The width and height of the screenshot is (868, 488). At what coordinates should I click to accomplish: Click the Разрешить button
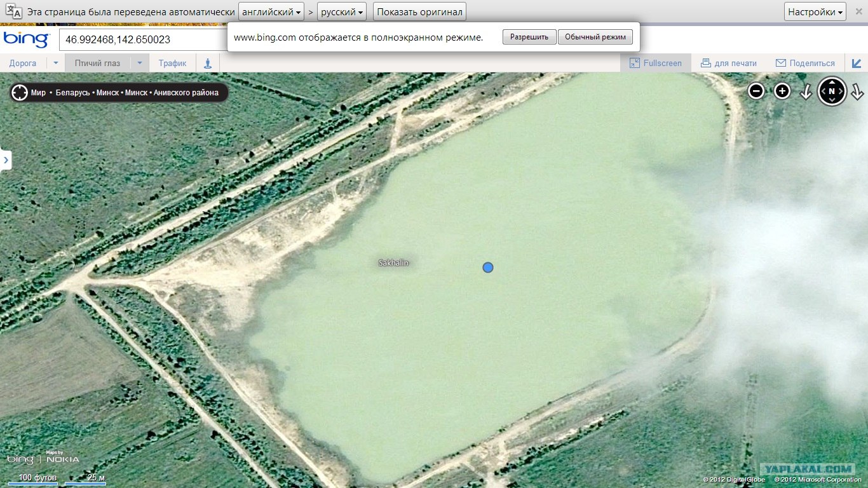pos(529,37)
